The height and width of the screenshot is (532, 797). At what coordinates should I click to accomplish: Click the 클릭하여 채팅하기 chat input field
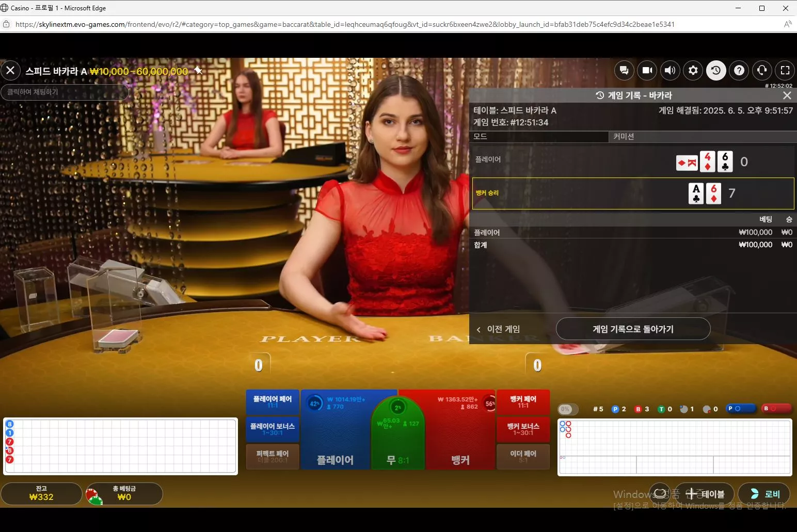click(x=65, y=92)
